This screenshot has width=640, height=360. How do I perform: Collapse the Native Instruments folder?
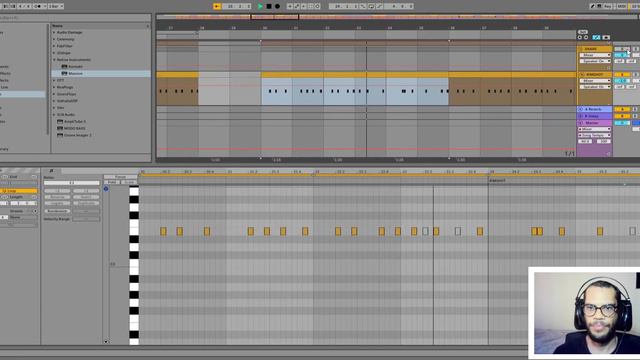click(54, 60)
